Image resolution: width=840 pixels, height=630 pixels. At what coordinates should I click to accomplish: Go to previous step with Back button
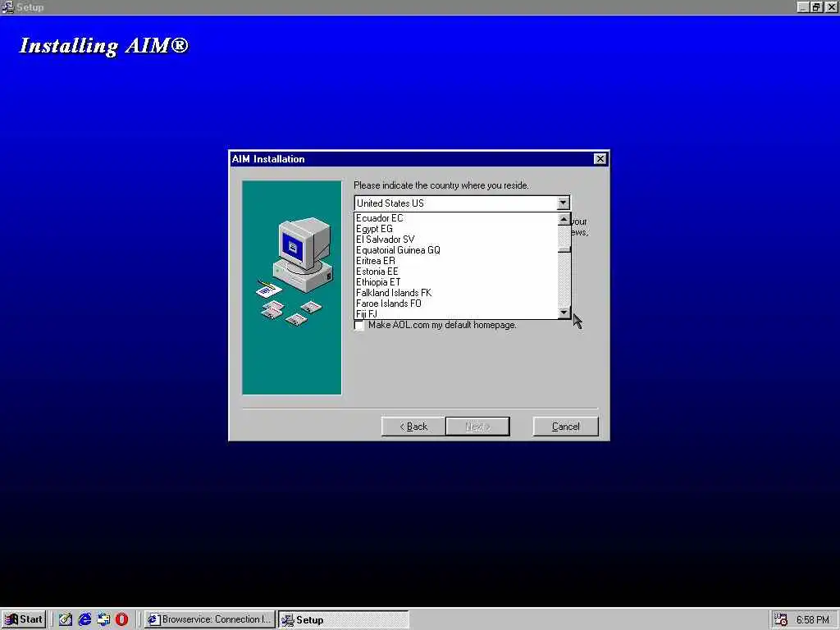tap(413, 427)
